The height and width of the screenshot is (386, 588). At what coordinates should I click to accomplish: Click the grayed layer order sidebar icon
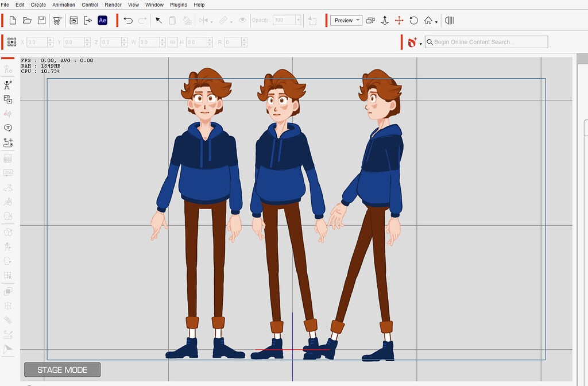point(8,291)
